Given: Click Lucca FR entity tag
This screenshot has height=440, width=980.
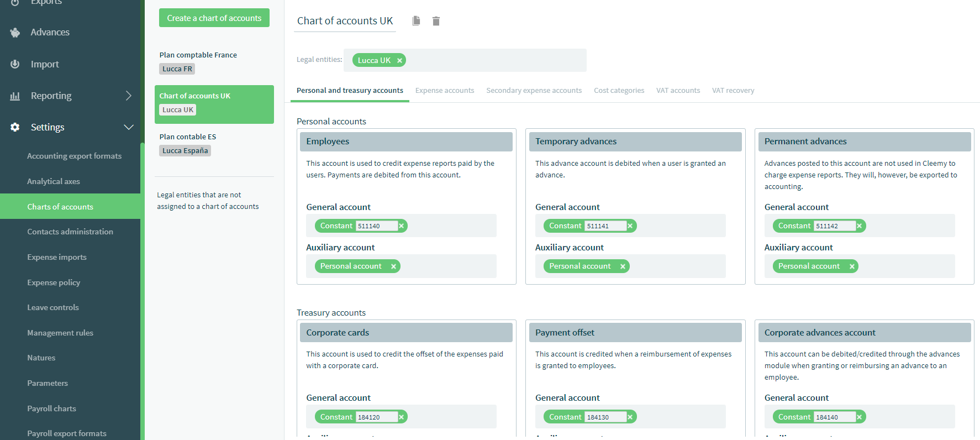Looking at the screenshot, I should click(177, 69).
